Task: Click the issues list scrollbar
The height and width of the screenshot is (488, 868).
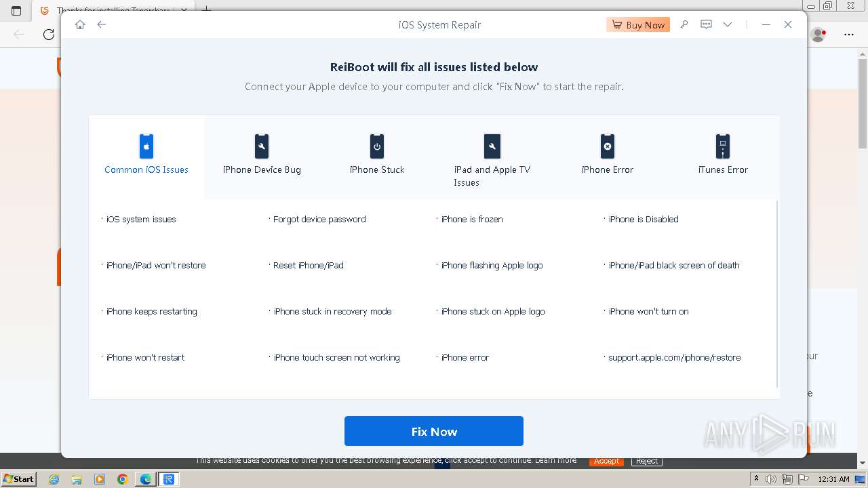Action: coord(777,294)
